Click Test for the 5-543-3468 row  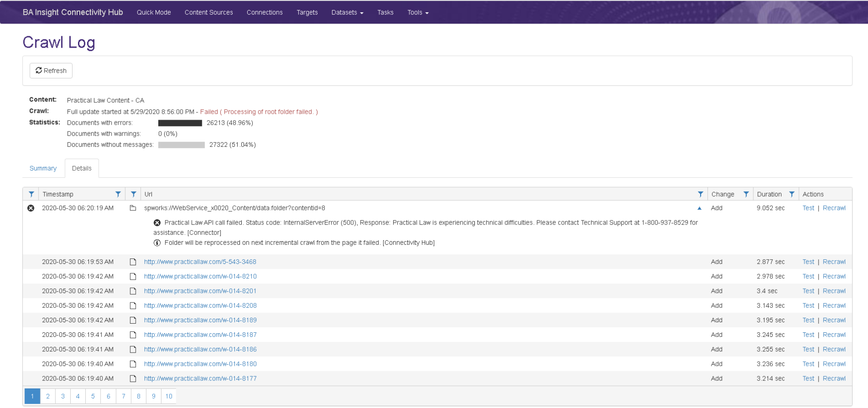(808, 262)
